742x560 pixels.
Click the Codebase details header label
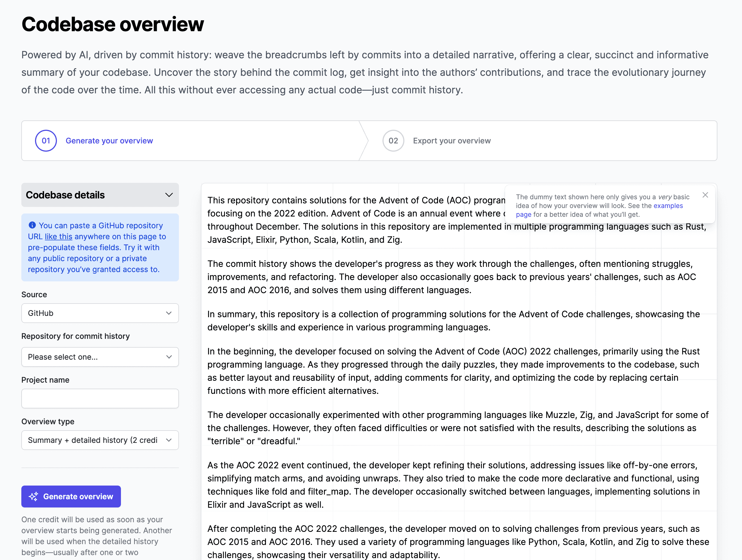coord(65,195)
